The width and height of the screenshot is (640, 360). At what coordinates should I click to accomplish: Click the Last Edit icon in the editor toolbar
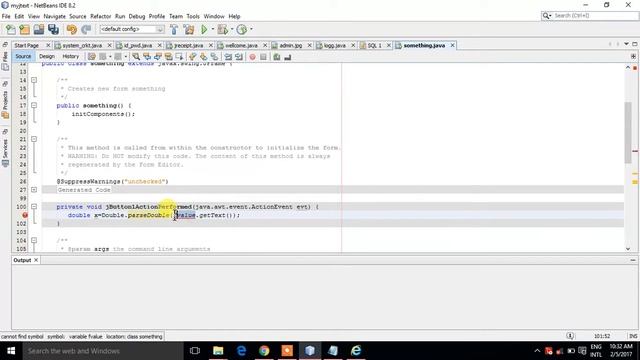(92, 57)
